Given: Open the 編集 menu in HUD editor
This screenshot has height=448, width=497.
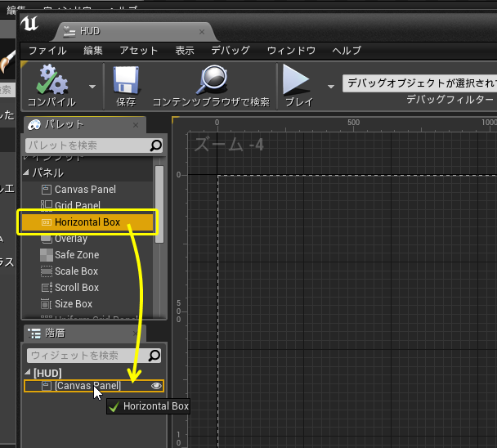Looking at the screenshot, I should [x=93, y=51].
